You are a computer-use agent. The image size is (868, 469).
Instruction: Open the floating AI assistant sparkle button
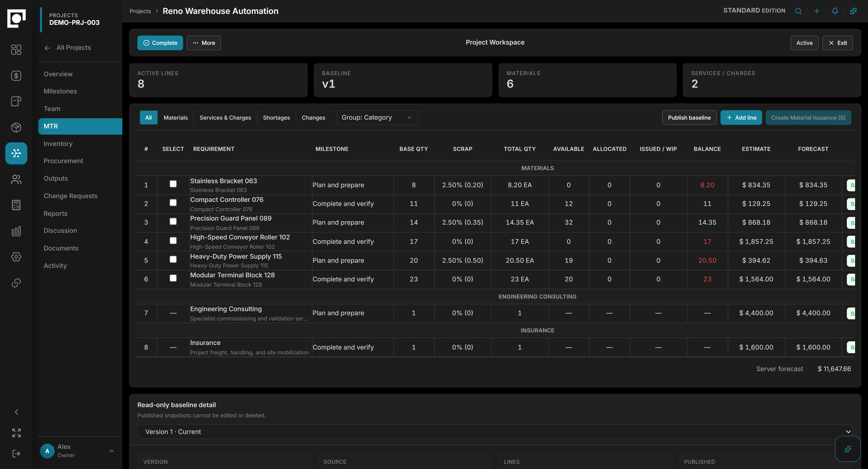pyautogui.click(x=848, y=449)
